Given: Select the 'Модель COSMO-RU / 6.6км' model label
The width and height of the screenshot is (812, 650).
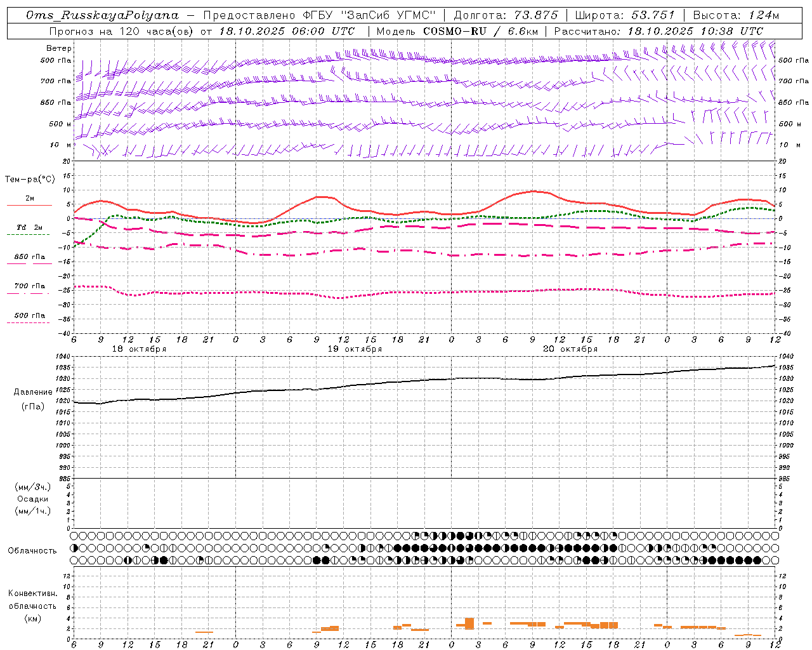Looking at the screenshot, I should (x=457, y=31).
